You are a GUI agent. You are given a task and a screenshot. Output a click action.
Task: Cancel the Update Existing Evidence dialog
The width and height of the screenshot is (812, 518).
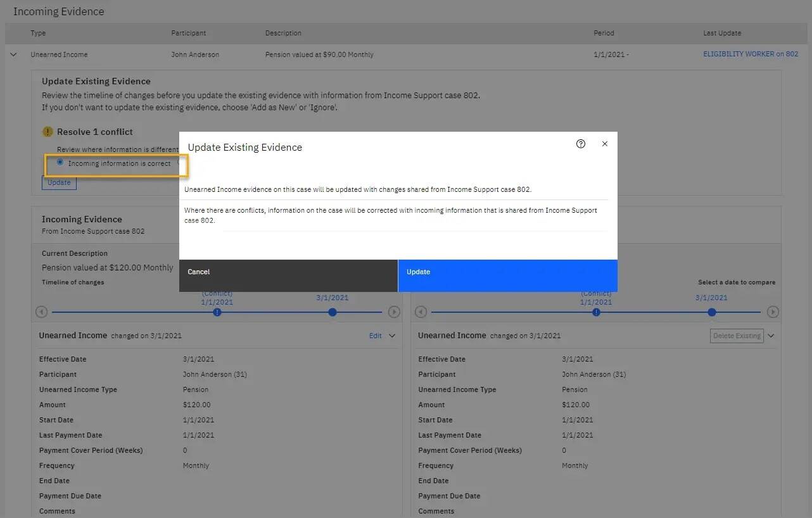coord(288,275)
